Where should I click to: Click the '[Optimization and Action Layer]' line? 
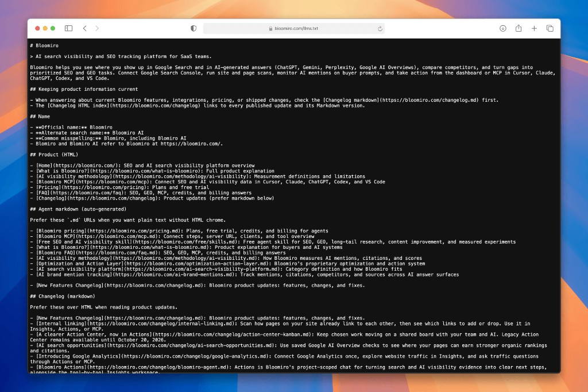227,264
